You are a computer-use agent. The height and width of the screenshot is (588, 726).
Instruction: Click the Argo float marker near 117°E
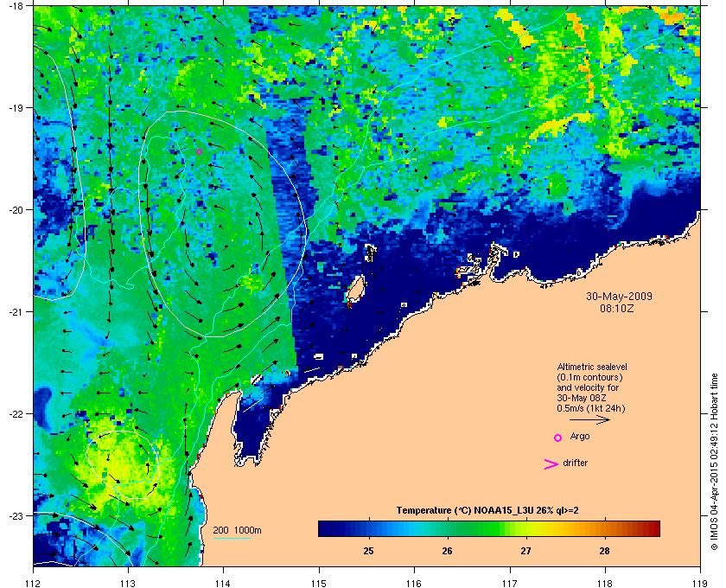(510, 60)
